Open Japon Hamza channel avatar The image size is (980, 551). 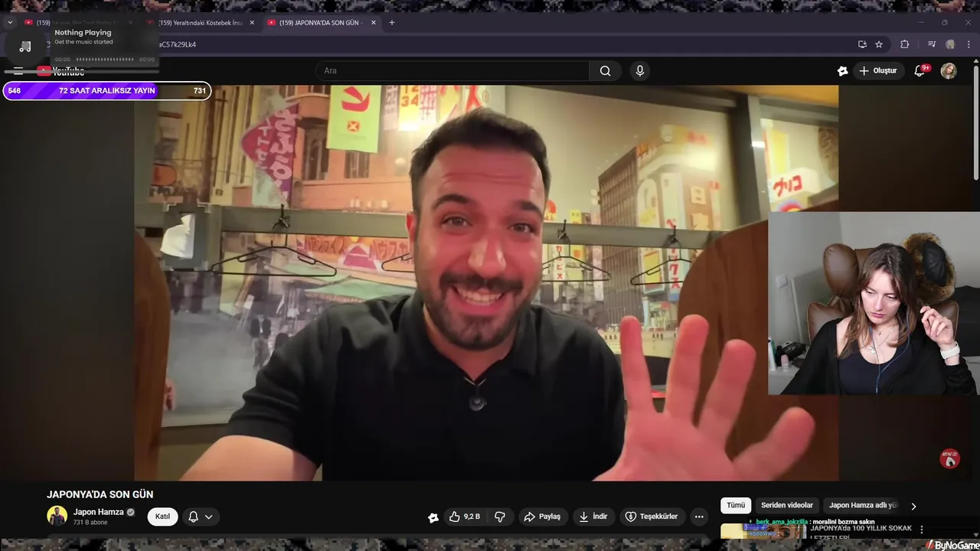pyautogui.click(x=57, y=516)
